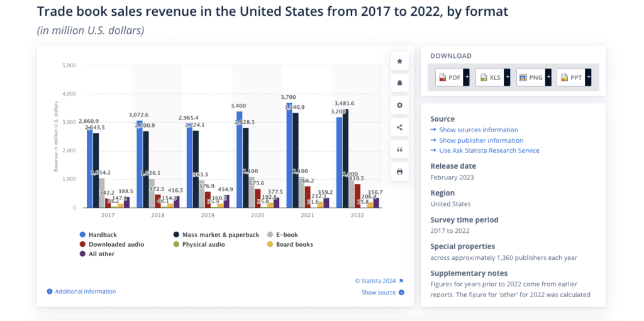Click the info icon beside Show source
This screenshot has height=321, width=644.
point(401,292)
